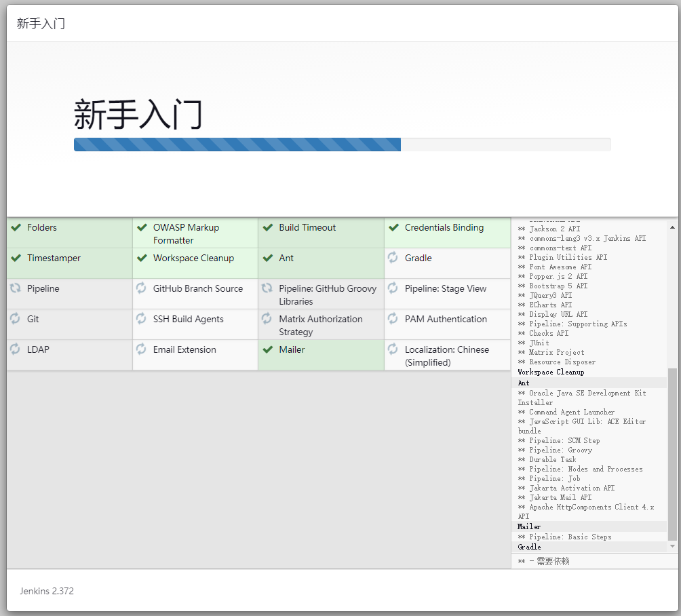Screen dimensions: 681x616
Task: Click the sync icon beside PAM Authentication
Action: (393, 319)
